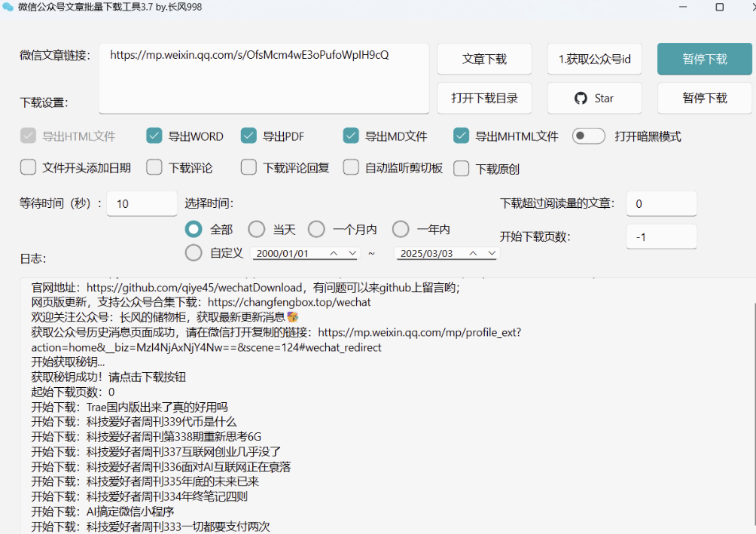756x534 pixels.
Task: Turn on the 打开暗黑模式 dark mode switch
Action: [x=588, y=136]
